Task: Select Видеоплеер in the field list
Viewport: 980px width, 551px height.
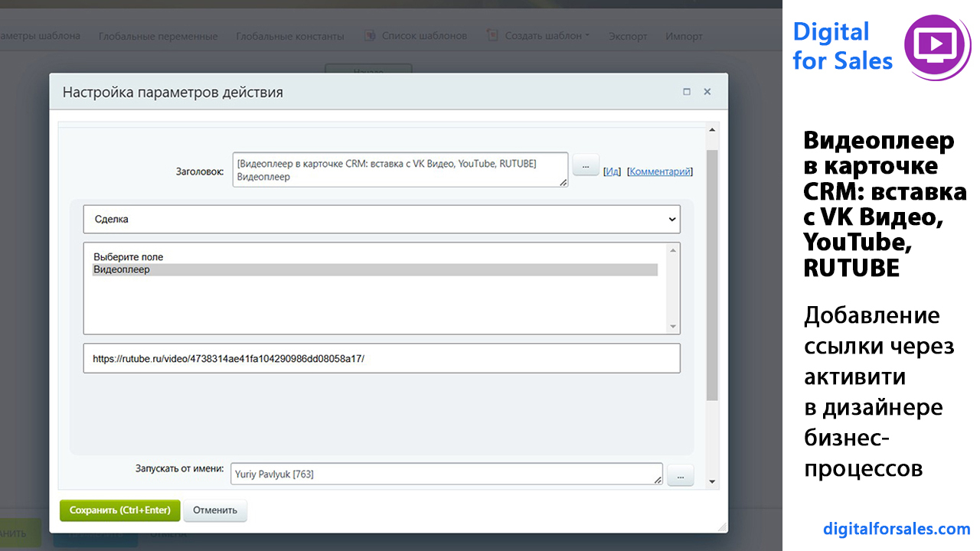Action: [374, 269]
